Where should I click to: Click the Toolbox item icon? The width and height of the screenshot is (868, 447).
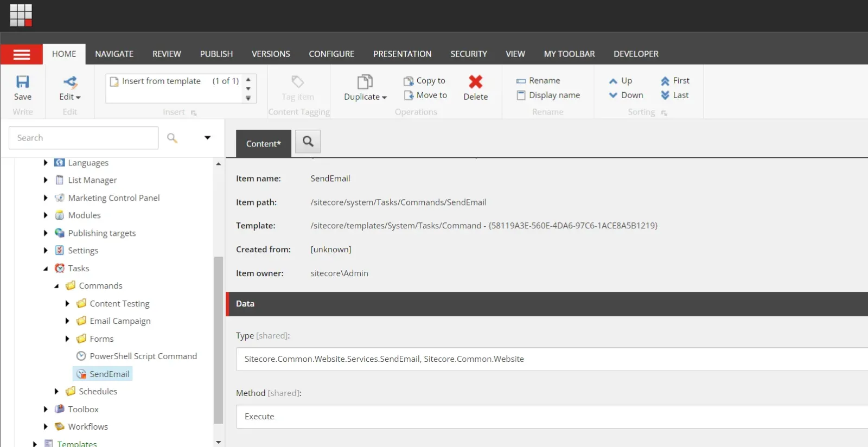click(x=60, y=409)
